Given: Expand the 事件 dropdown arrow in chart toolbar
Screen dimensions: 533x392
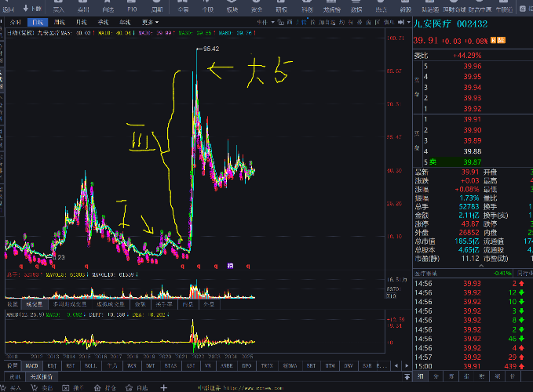Looking at the screenshot, I should pyautogui.click(x=273, y=23).
